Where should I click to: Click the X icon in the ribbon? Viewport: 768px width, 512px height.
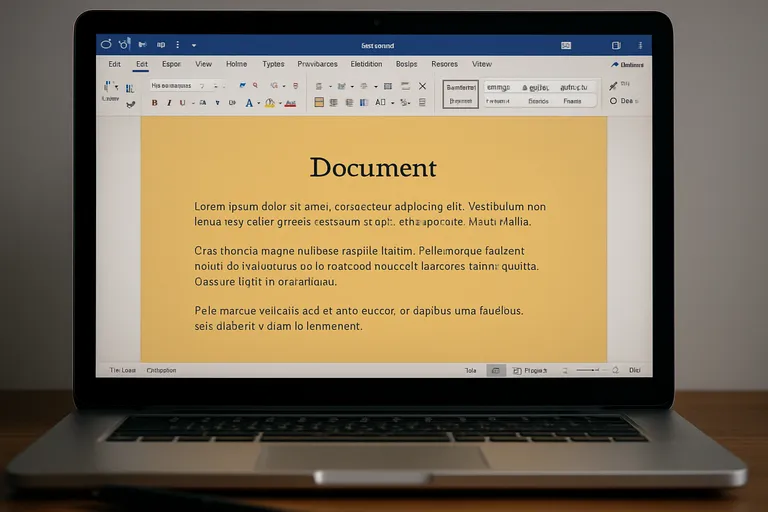click(422, 87)
